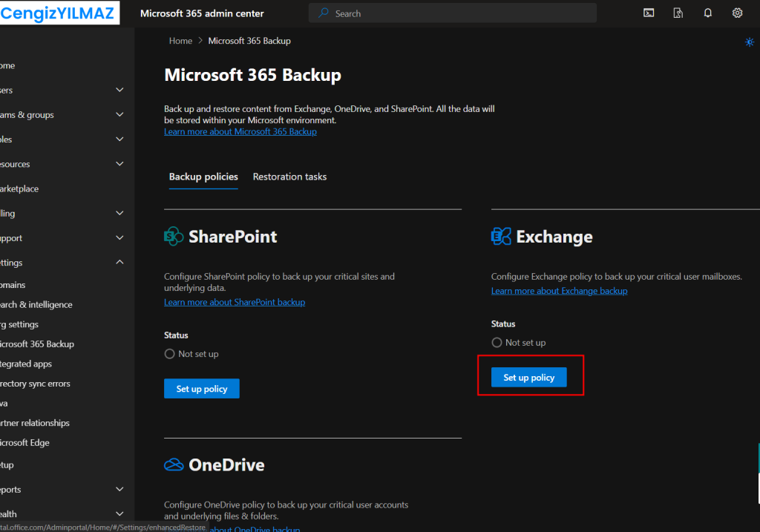Expand the Billing nav section

coord(120,214)
